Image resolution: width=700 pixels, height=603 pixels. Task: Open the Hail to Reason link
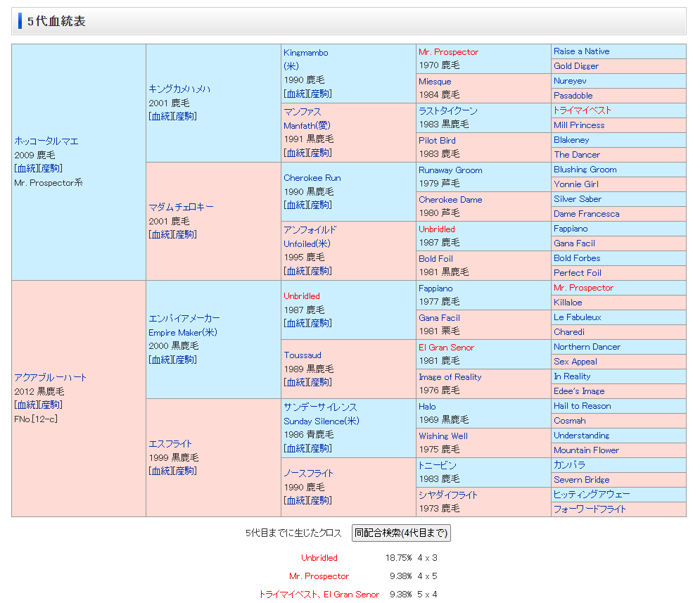582,406
